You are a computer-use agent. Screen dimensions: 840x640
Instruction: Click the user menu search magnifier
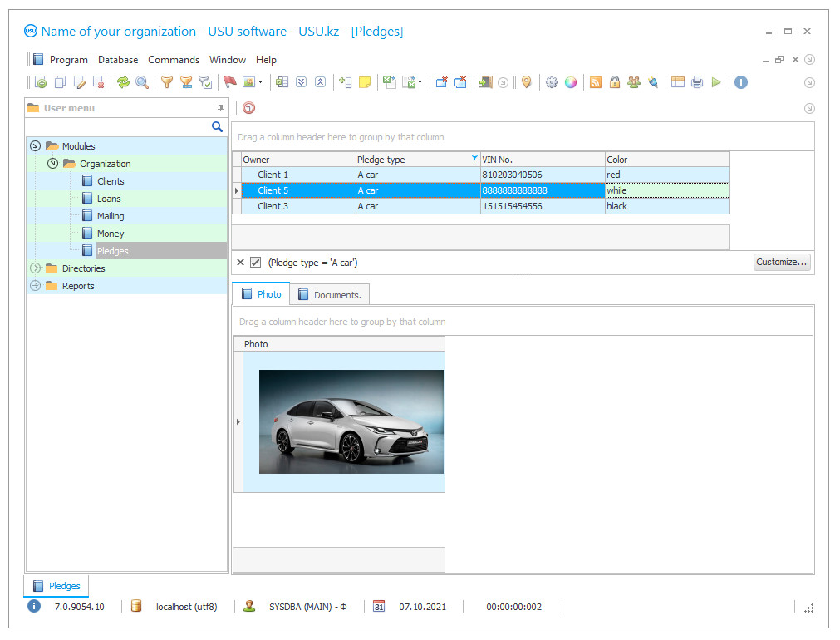coord(217,126)
